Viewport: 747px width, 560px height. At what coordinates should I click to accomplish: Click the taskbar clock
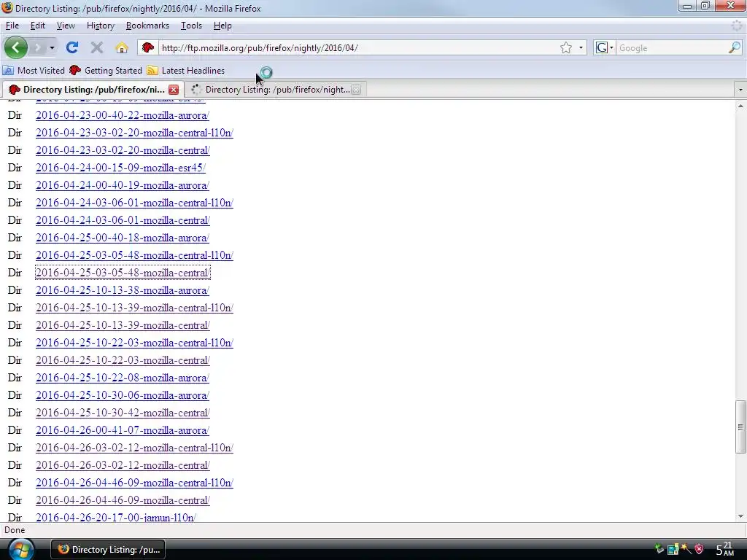725,549
